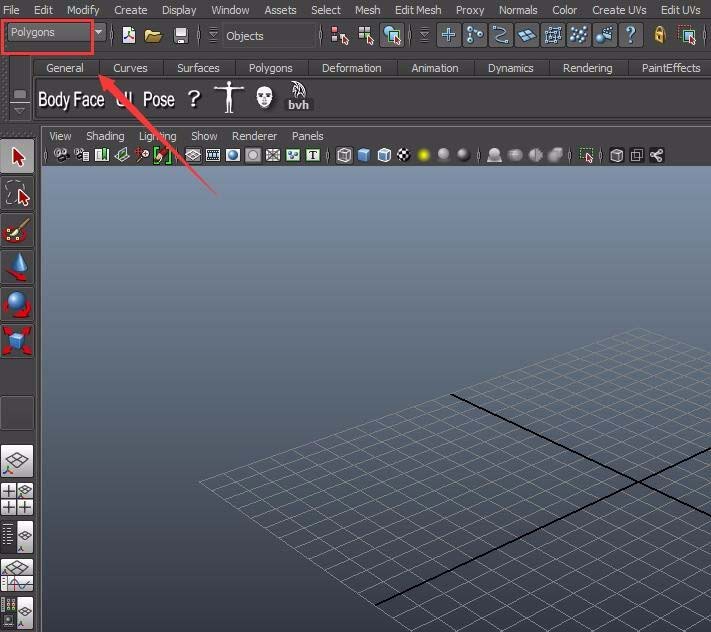
Task: Click the question mark help shelf button
Action: coord(194,98)
